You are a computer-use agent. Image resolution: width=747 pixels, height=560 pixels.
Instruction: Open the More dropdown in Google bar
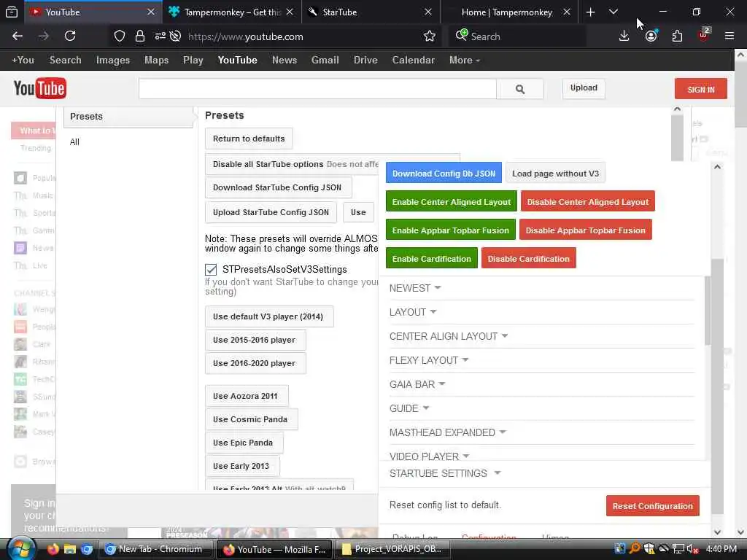pos(464,60)
